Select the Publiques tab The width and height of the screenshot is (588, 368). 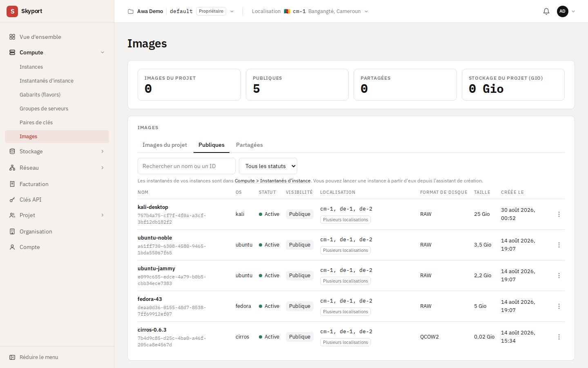pos(212,145)
